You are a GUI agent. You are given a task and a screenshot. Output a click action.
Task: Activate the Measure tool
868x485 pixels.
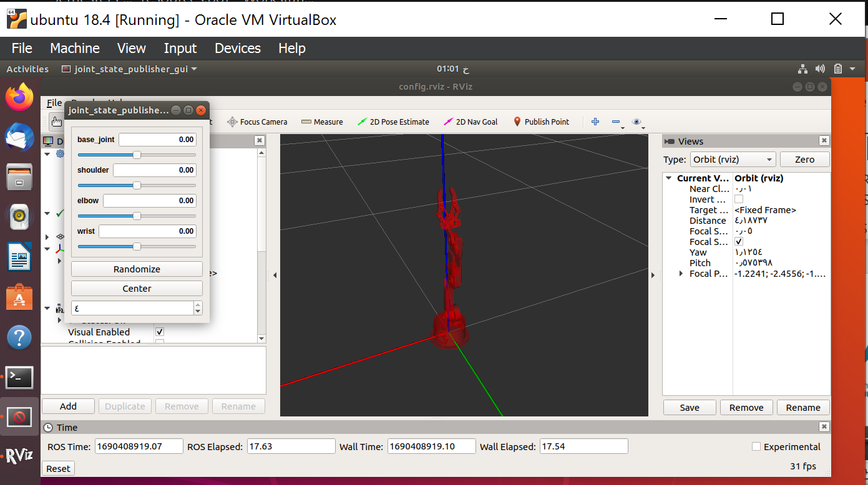[x=322, y=122]
